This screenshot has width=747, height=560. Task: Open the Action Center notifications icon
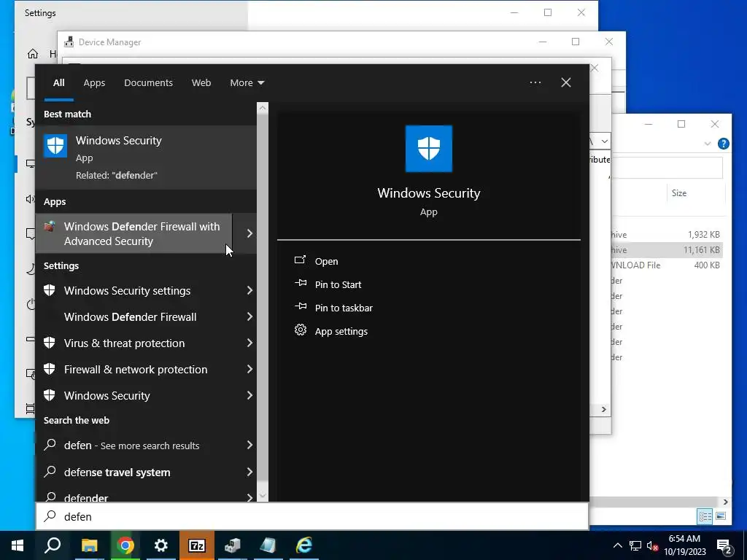pos(724,546)
